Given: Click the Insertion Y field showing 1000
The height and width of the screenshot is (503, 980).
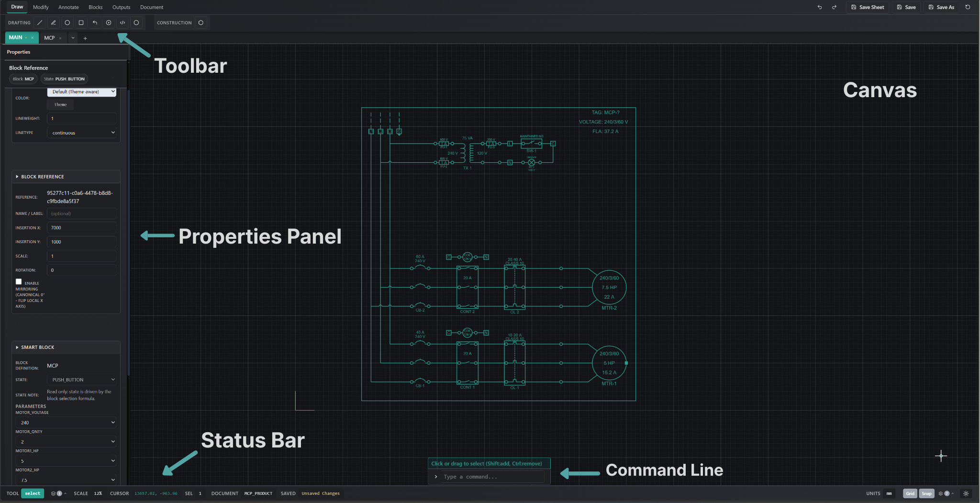Looking at the screenshot, I should click(82, 242).
